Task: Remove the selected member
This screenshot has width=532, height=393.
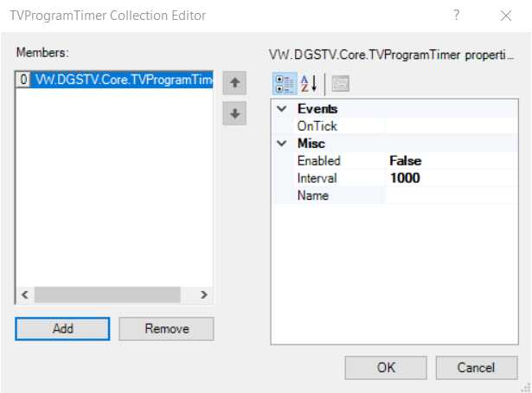Action: pos(166,329)
